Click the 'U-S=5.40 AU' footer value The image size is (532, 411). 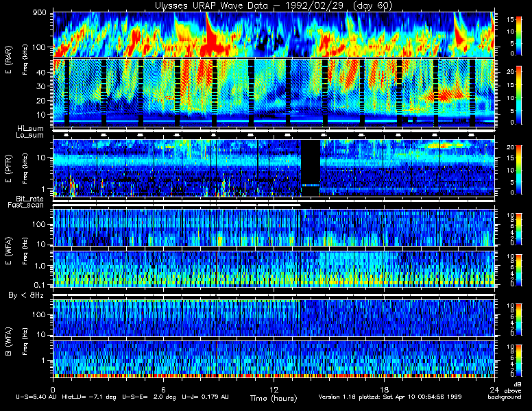[36, 397]
